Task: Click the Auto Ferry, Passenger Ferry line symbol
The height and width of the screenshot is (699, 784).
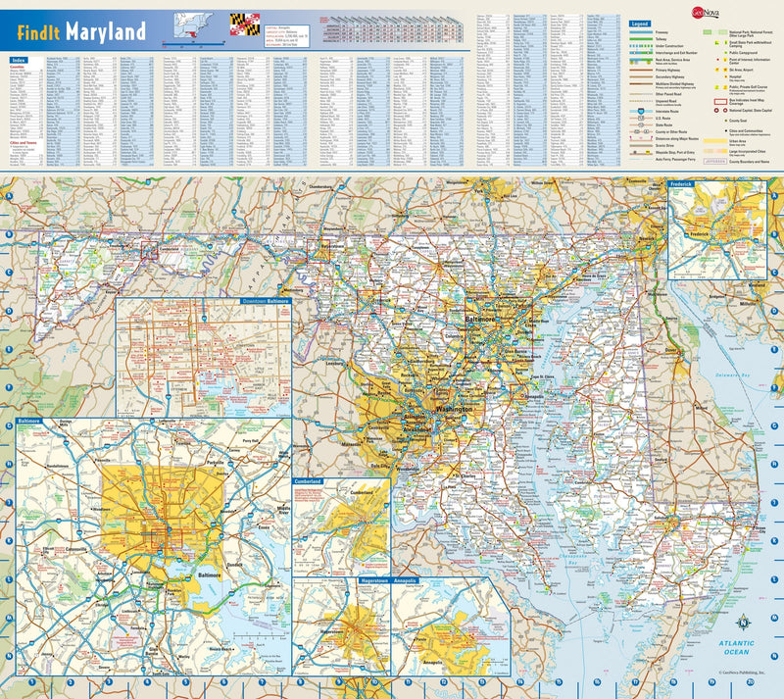Action: tap(641, 159)
